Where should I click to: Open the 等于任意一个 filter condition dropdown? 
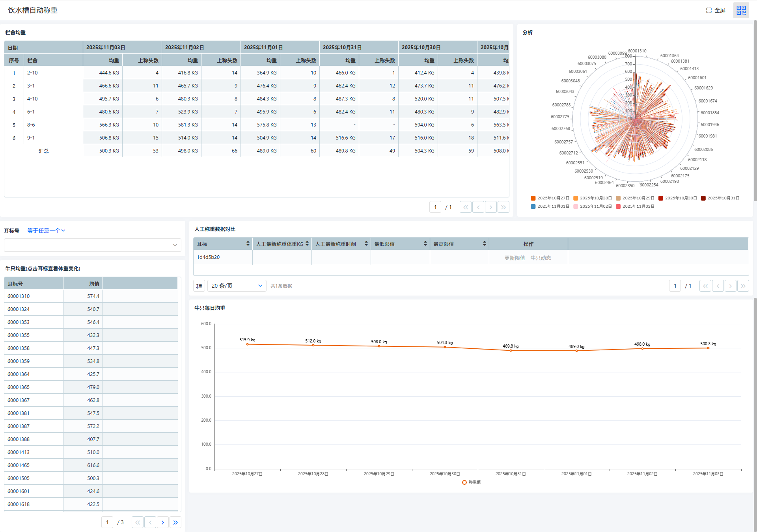tap(46, 231)
